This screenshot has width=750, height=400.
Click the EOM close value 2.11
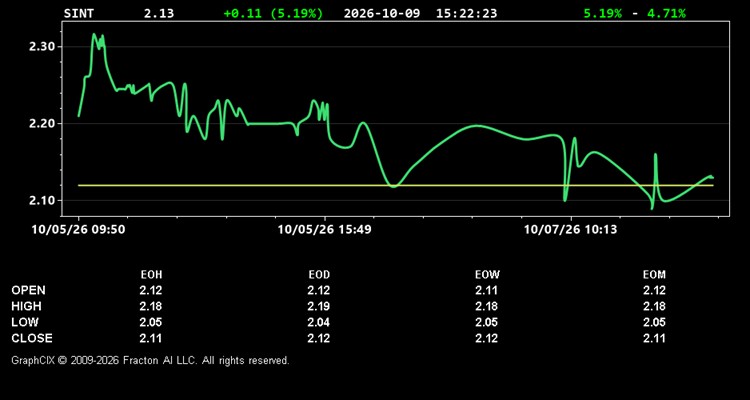pyautogui.click(x=654, y=338)
